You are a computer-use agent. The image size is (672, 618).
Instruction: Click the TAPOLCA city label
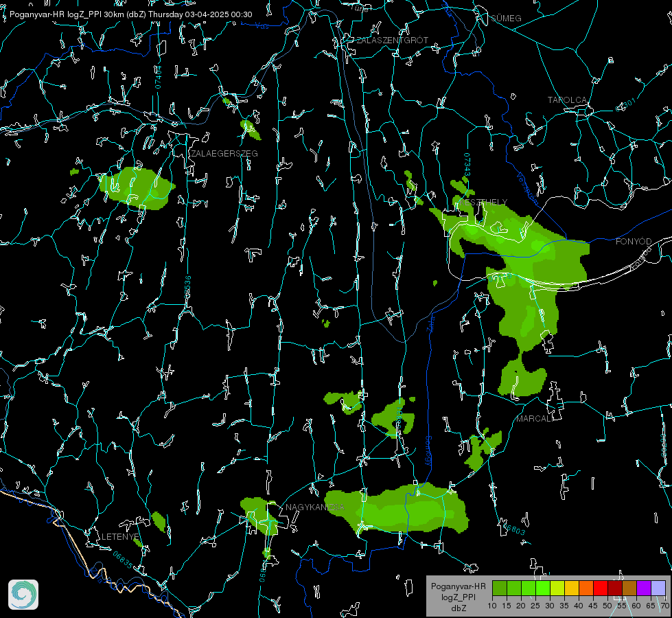567,100
